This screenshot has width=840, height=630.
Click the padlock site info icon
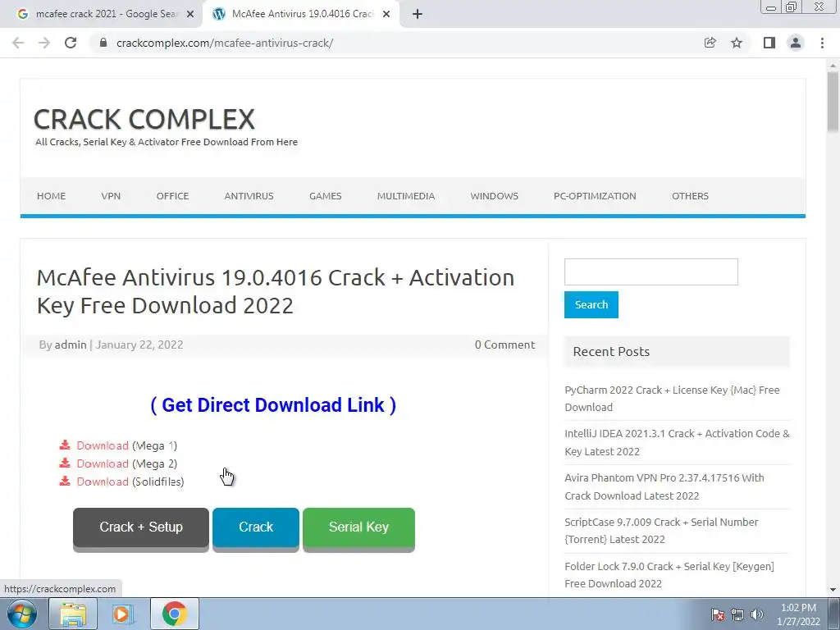103,43
